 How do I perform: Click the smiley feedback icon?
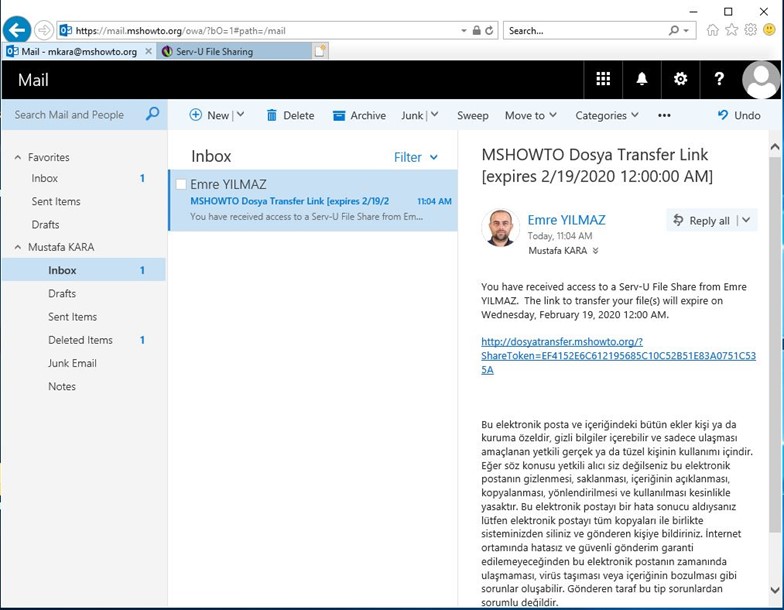click(769, 30)
